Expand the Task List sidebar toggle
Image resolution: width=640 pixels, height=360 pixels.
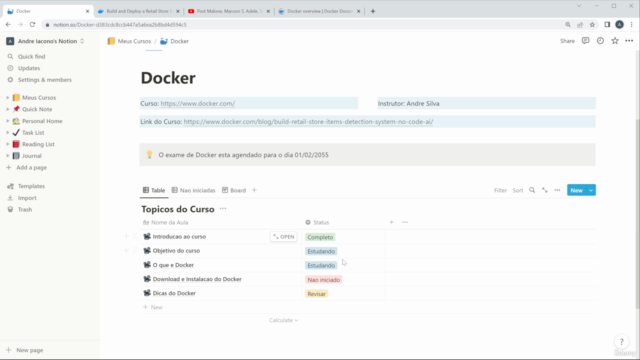[x=7, y=133]
